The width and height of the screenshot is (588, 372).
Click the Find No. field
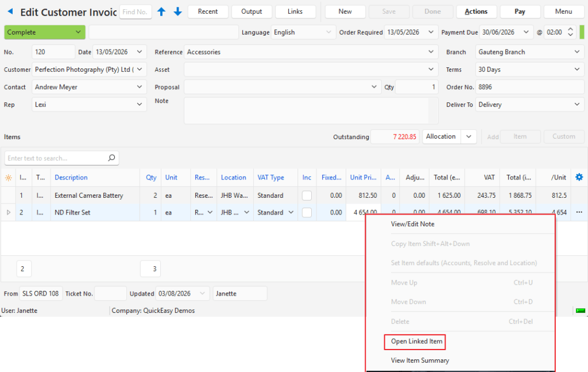pos(136,12)
